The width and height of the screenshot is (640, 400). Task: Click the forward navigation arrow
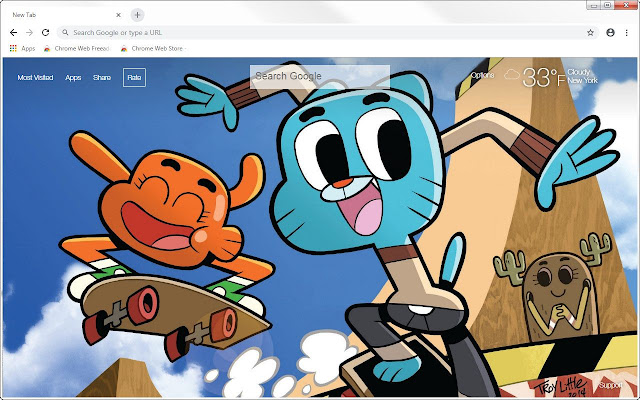pyautogui.click(x=29, y=33)
